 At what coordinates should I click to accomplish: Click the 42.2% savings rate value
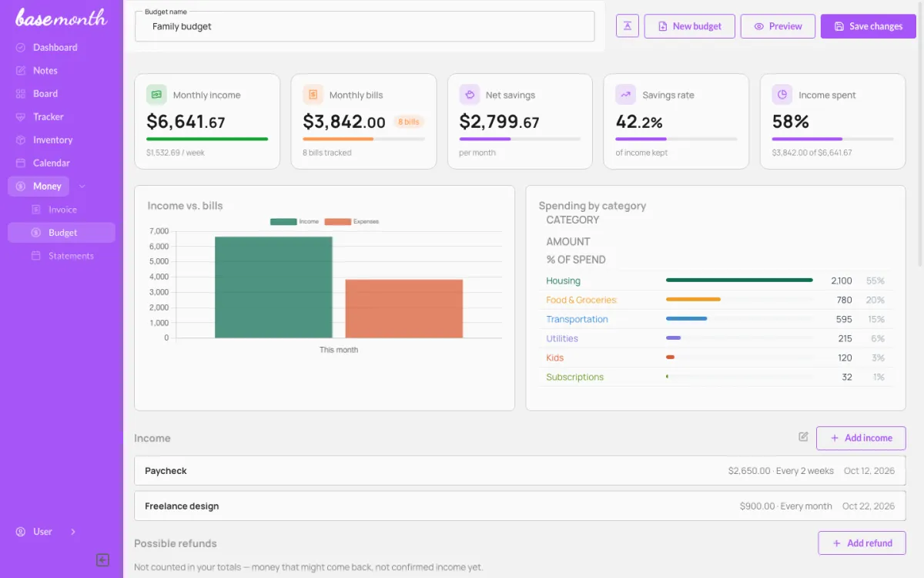(x=639, y=122)
